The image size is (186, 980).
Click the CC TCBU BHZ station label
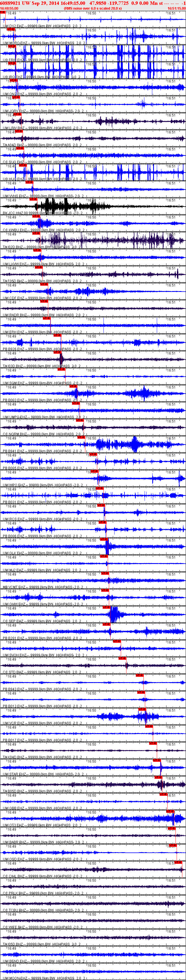[43, 910]
